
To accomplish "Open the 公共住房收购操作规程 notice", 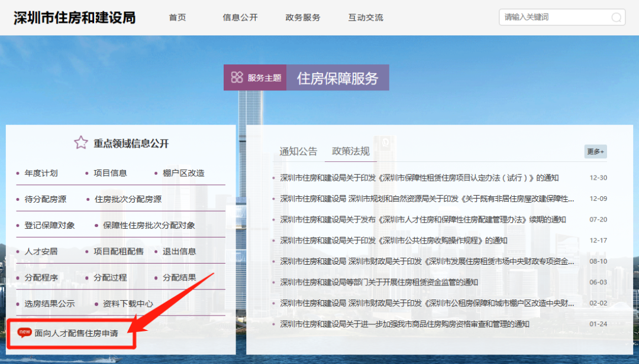I will (x=393, y=240).
